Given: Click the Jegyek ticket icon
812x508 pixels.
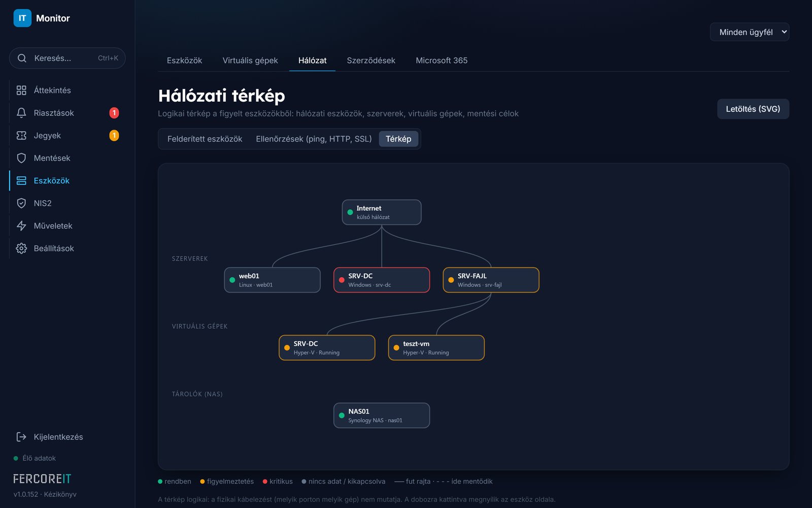Looking at the screenshot, I should pos(21,136).
